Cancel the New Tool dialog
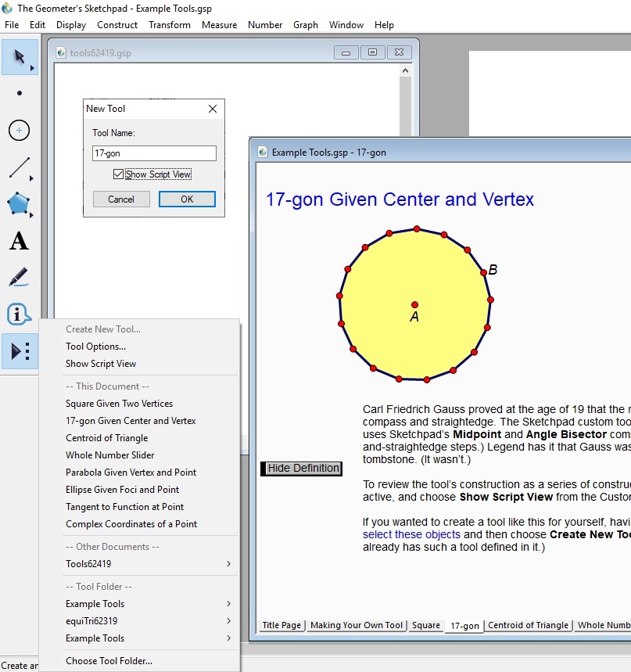 tap(121, 199)
